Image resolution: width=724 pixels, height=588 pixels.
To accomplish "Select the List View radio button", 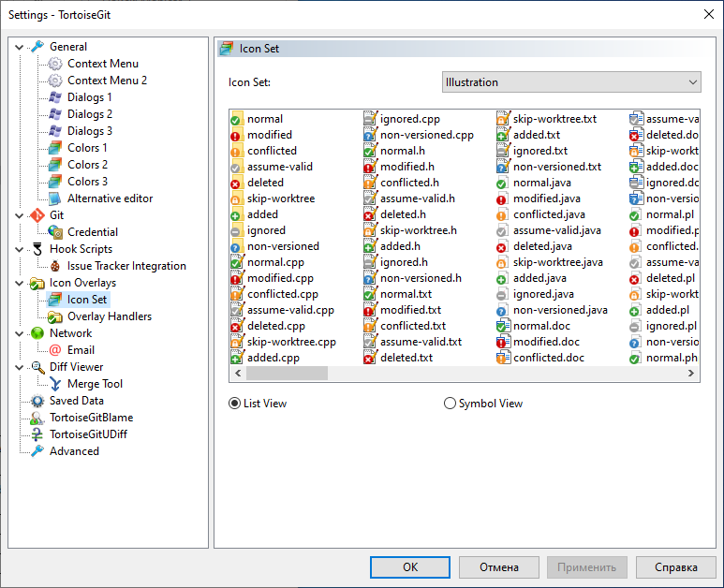I will [235, 404].
